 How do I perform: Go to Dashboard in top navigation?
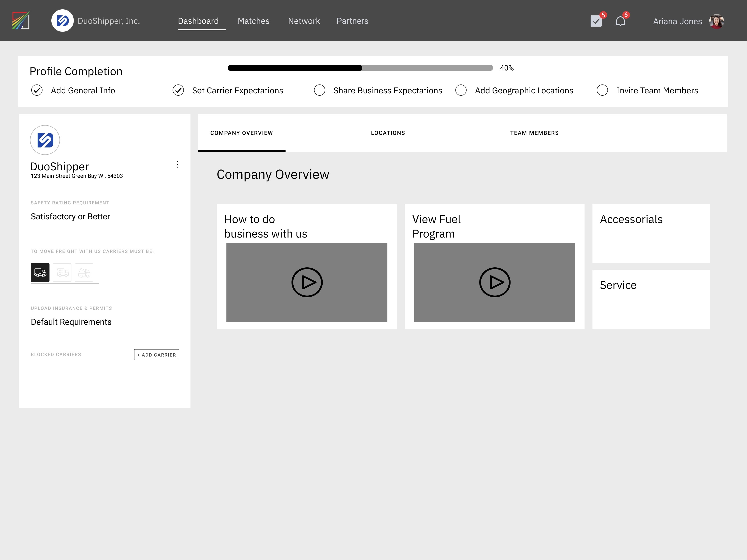click(198, 21)
